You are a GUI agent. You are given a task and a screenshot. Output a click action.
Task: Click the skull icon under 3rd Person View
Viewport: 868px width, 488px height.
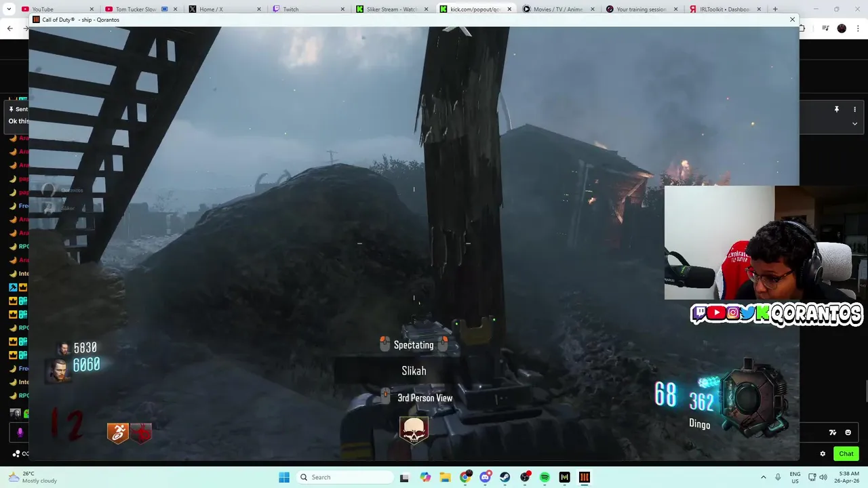pos(414,430)
